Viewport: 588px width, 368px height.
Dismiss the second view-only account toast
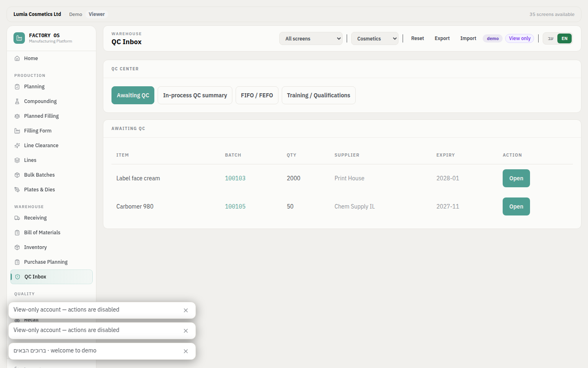(x=186, y=331)
